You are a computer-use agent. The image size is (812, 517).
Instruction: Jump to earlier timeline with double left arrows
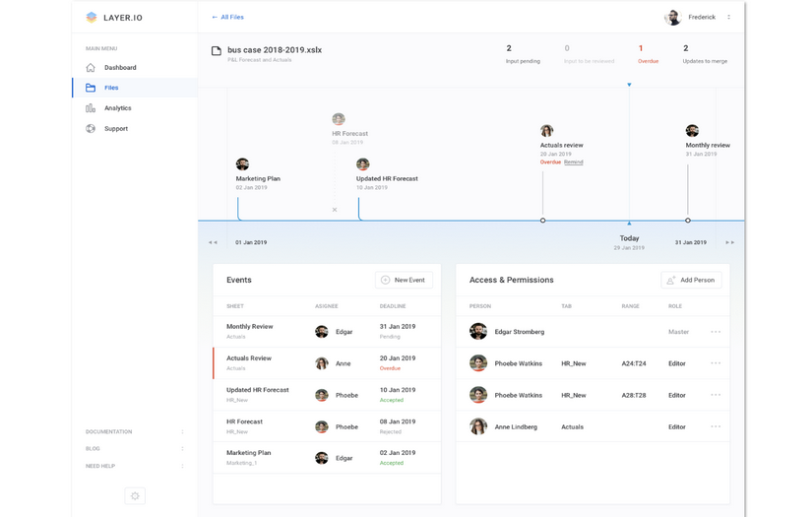pos(213,242)
